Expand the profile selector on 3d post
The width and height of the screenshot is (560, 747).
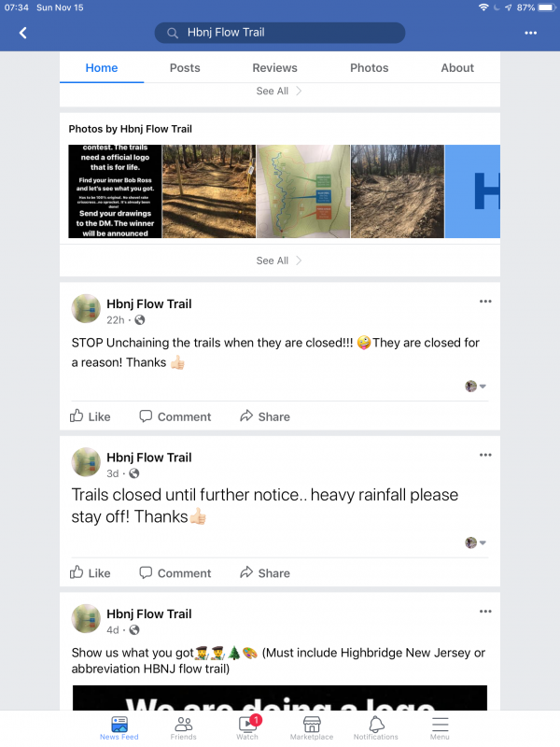[475, 543]
